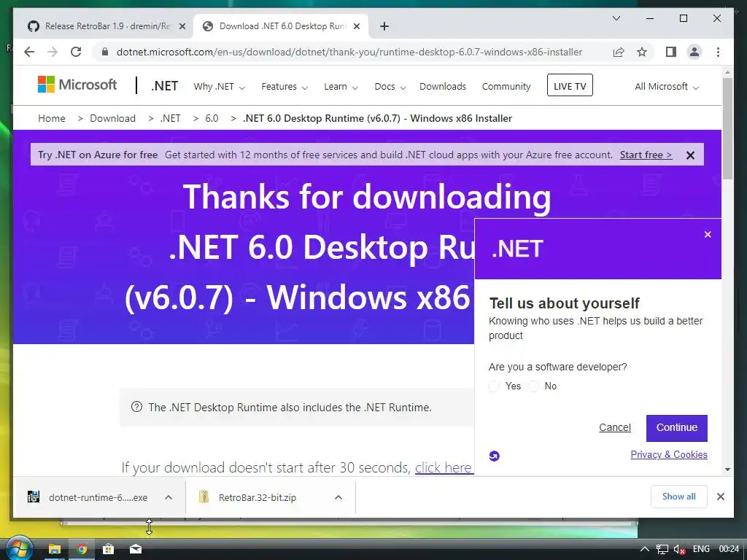Dismiss the Azure free trial banner
The image size is (747, 560).
tap(690, 155)
